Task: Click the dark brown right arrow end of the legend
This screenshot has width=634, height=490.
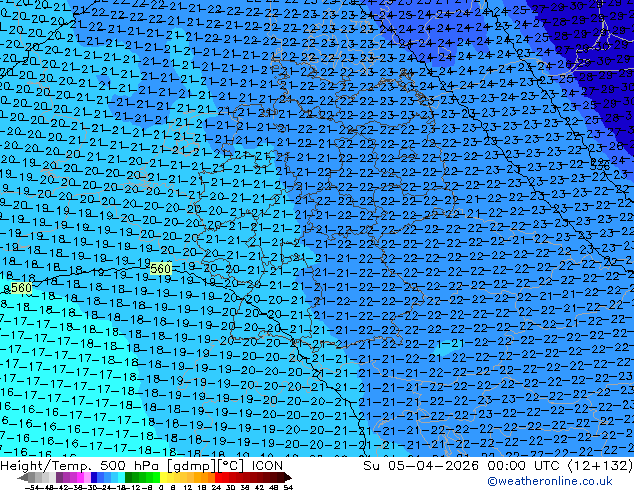Action: (287, 478)
